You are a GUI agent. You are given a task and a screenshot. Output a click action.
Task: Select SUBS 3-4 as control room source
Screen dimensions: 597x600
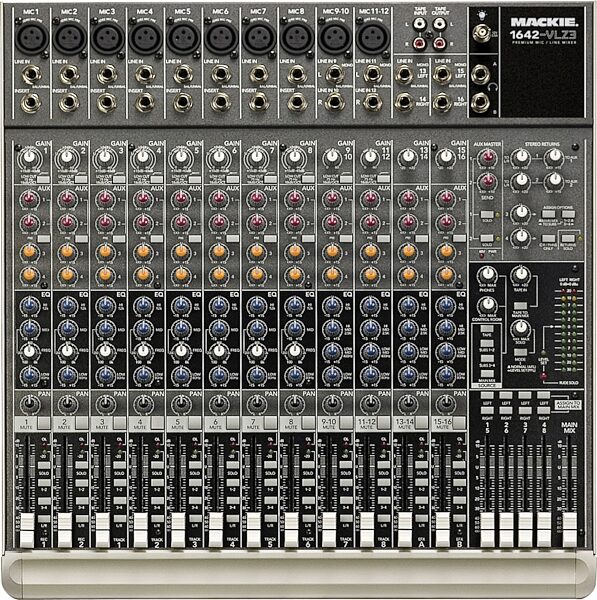click(486, 359)
